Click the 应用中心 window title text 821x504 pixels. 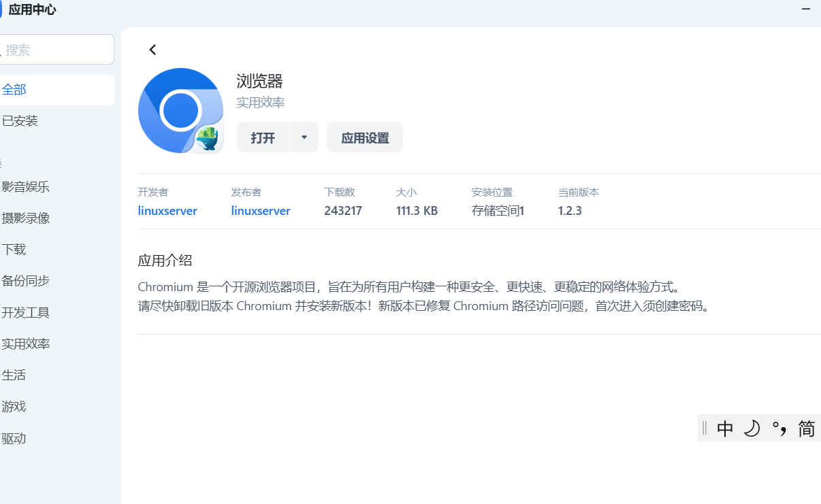[x=32, y=10]
